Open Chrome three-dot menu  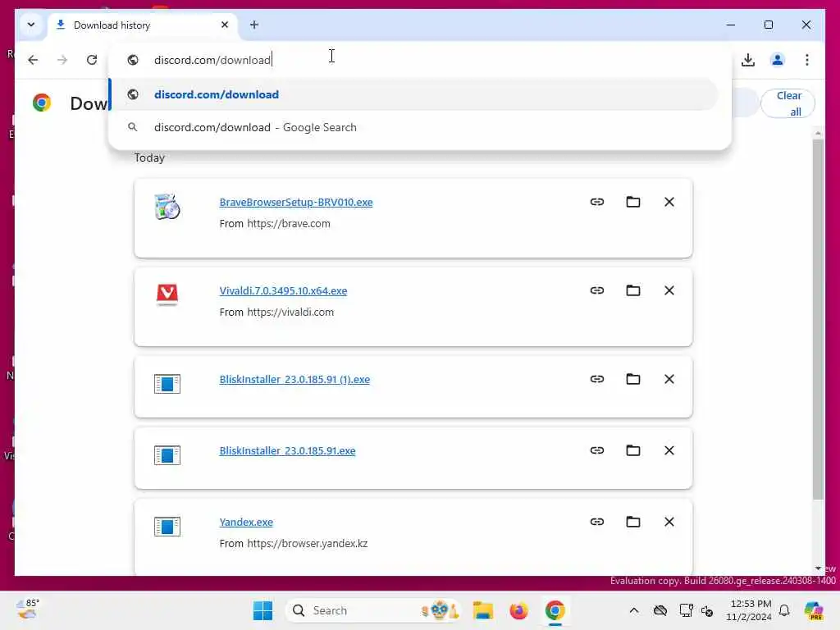(807, 59)
